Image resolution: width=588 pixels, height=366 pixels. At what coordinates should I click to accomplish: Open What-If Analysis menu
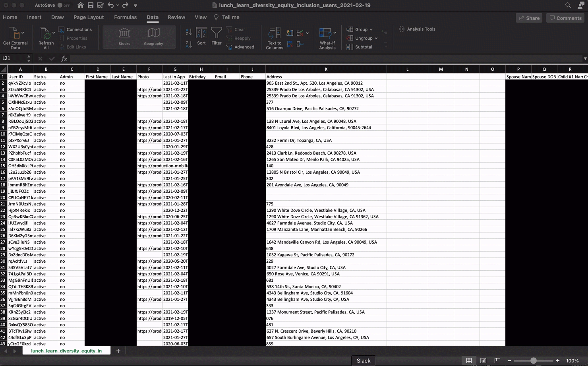(x=327, y=39)
